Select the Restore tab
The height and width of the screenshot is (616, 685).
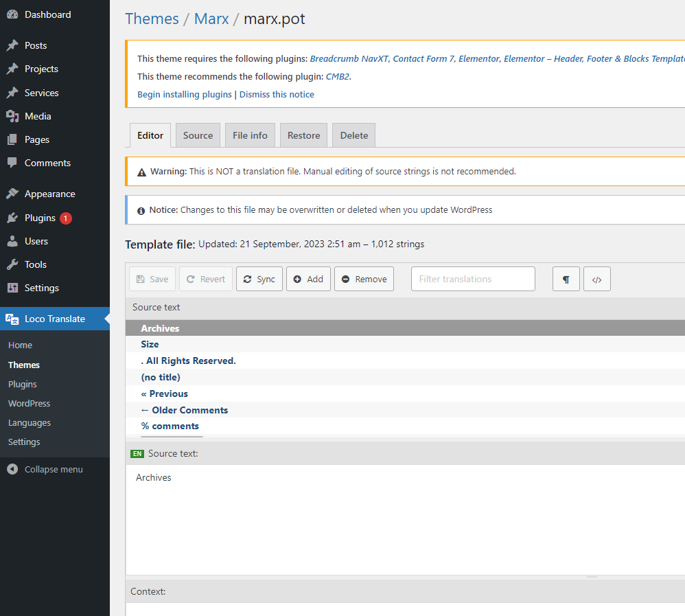(x=303, y=135)
